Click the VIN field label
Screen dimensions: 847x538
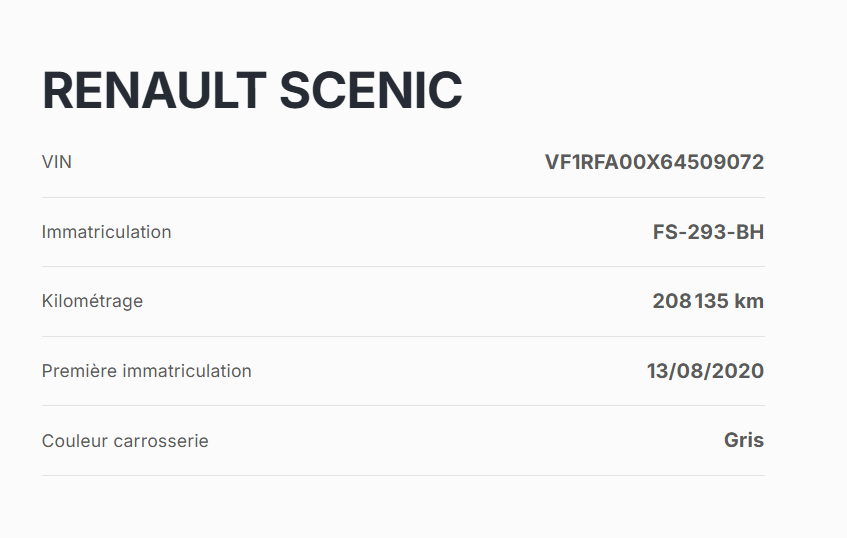pos(57,162)
